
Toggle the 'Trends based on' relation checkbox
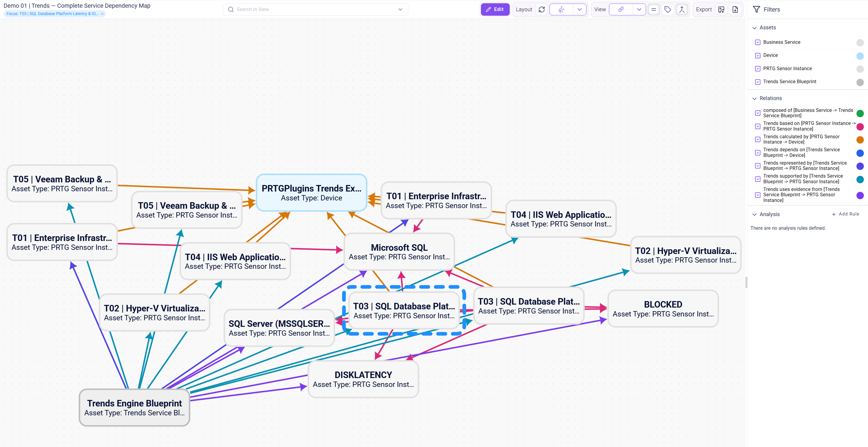point(757,126)
